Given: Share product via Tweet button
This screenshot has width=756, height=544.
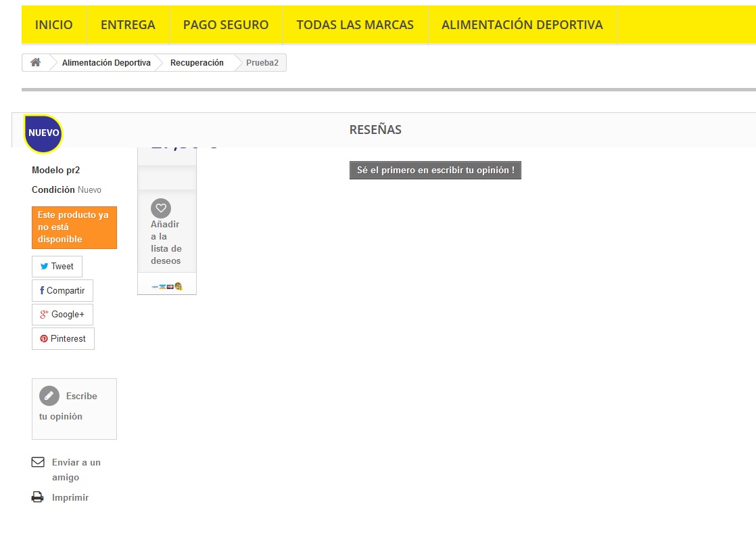Looking at the screenshot, I should (57, 266).
